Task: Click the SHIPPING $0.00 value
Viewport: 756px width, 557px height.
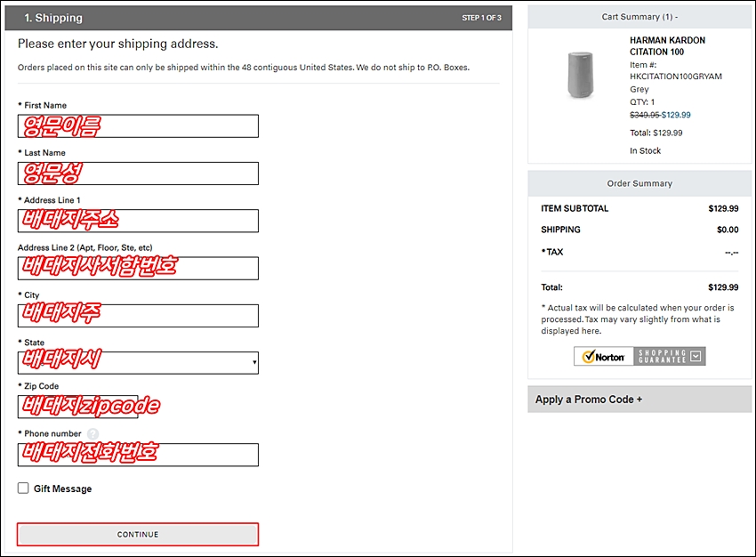Action: [x=728, y=230]
